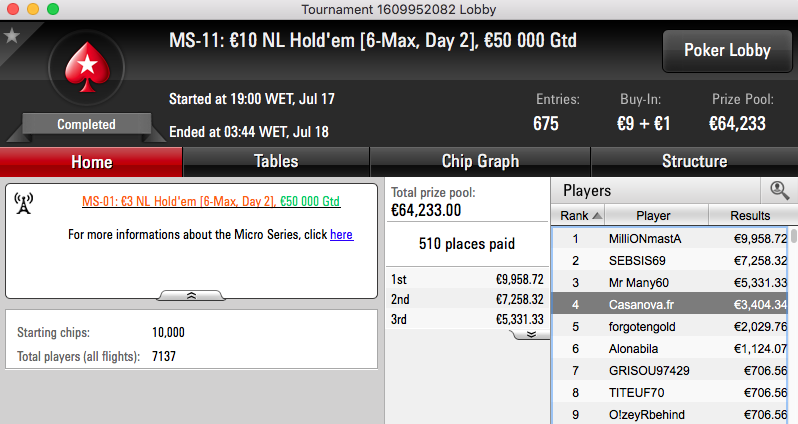Sort by Rank column arrow
Screen dimensions: 798x424
597,216
